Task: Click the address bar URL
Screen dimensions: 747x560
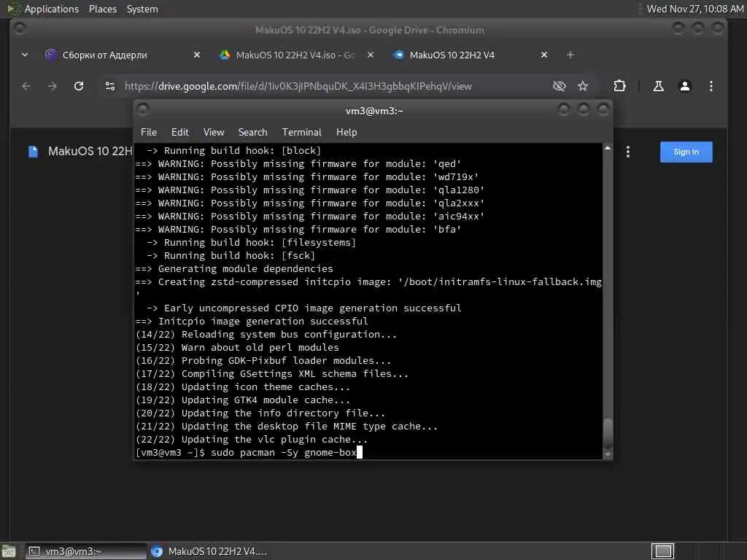Action: click(x=298, y=86)
